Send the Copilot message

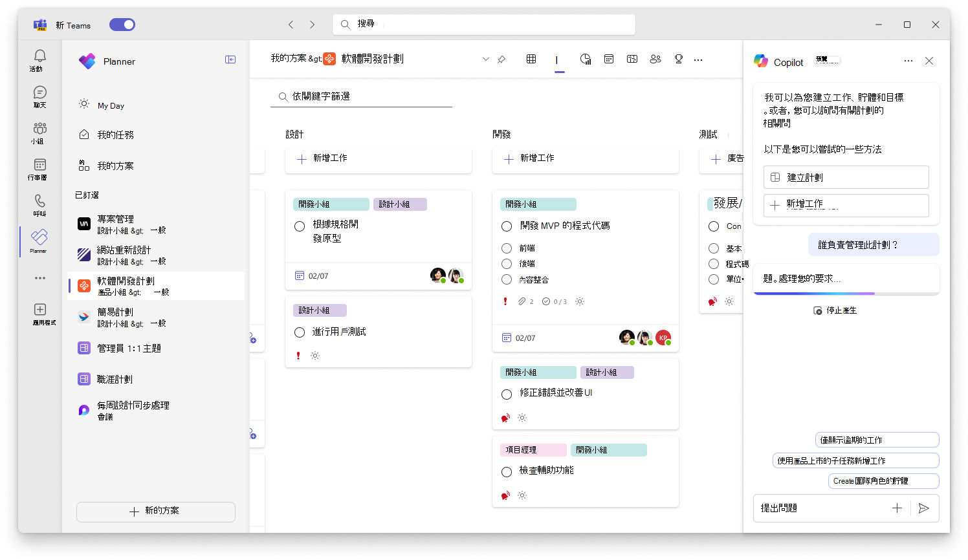pos(924,508)
